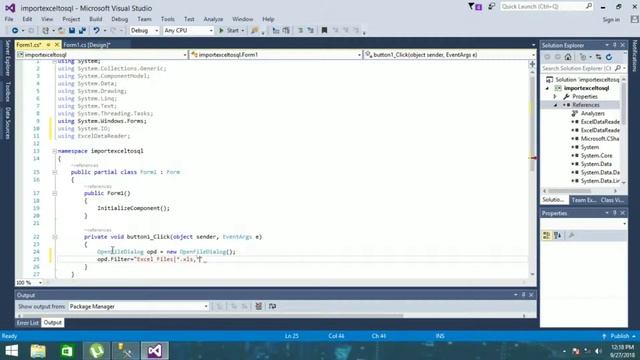Toggle Word Wrap icon in Output toolbar
Image resolution: width=640 pixels, height=360 pixels.
pos(272,306)
